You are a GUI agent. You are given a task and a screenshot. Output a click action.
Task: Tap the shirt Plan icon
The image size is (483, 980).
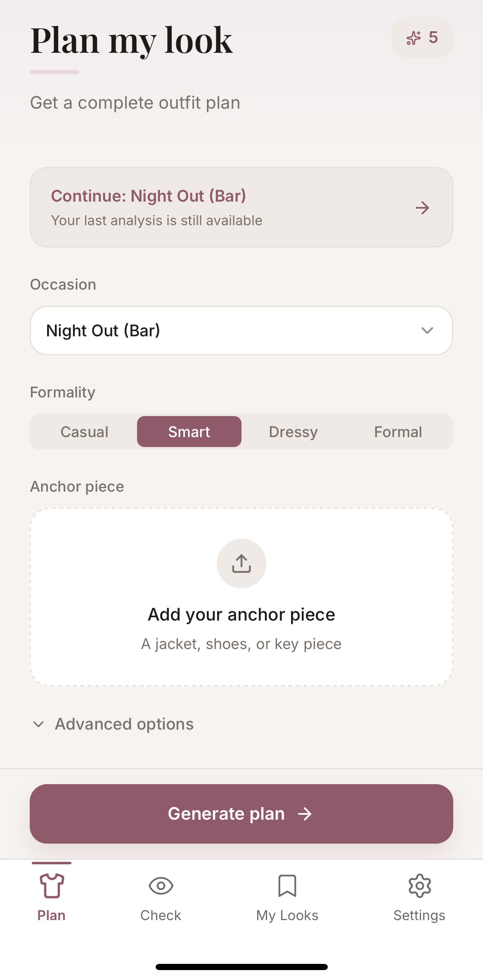click(52, 886)
